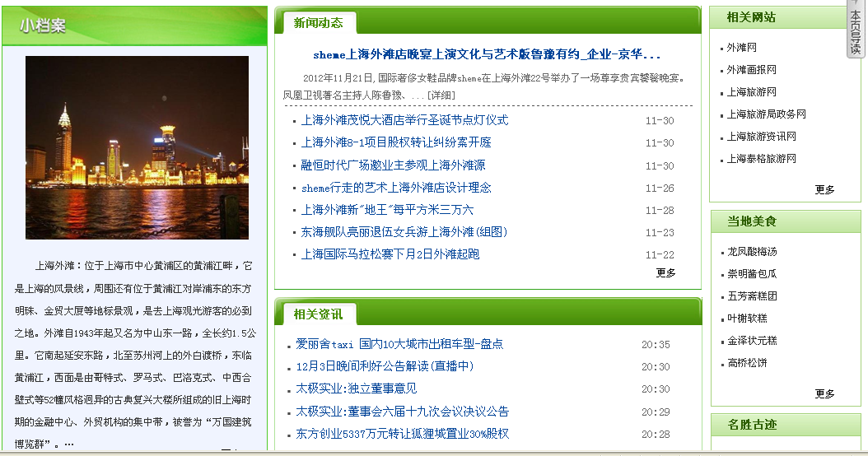
Task: Open 上海外滩茂悦大酒店举行圣诞节点灯仪式 article
Action: tap(404, 120)
